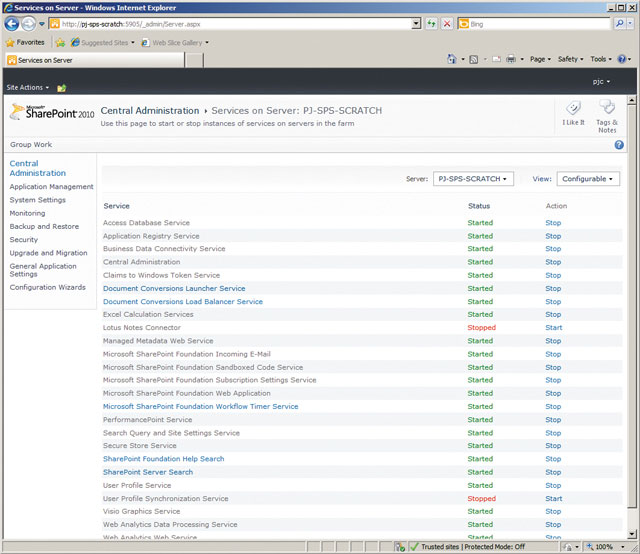Open SharePoint Server Search link
This screenshot has width=640, height=554.
pyautogui.click(x=148, y=472)
